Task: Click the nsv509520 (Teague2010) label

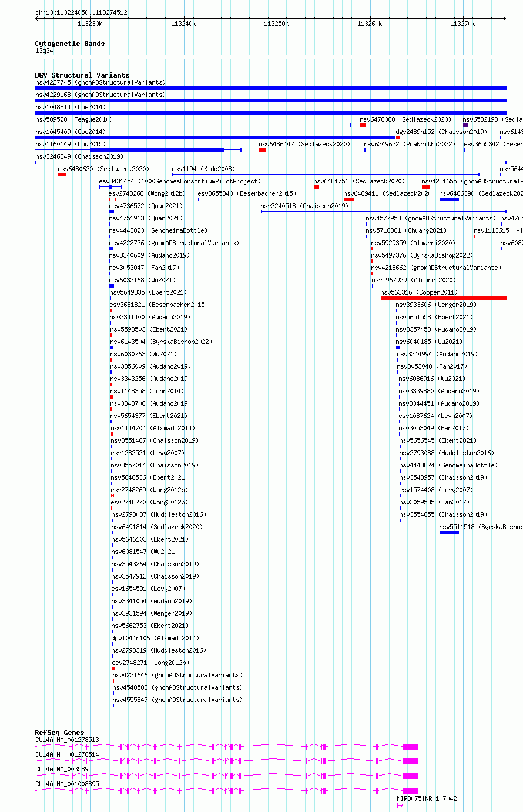Action: (x=74, y=119)
